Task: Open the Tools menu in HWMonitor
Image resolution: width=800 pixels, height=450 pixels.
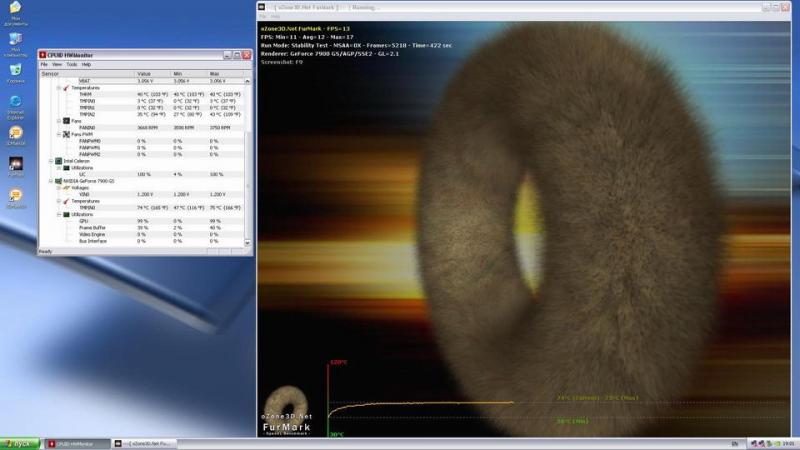Action: pyautogui.click(x=71, y=64)
